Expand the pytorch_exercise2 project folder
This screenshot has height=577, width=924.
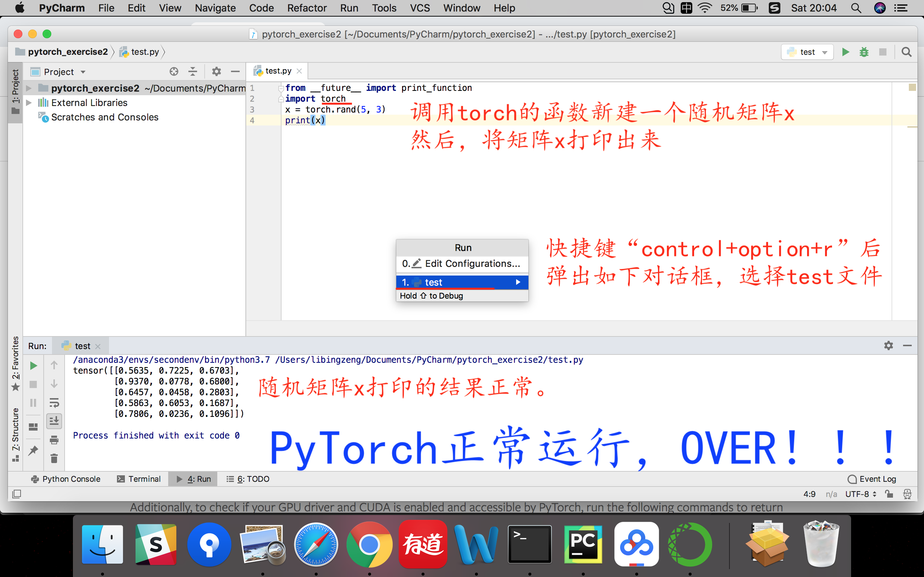[x=29, y=88]
